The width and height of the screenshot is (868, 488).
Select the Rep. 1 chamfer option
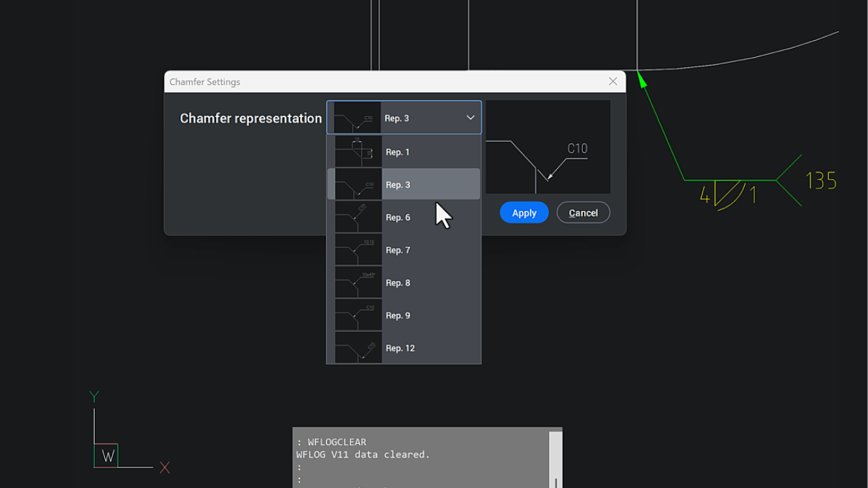tap(404, 152)
